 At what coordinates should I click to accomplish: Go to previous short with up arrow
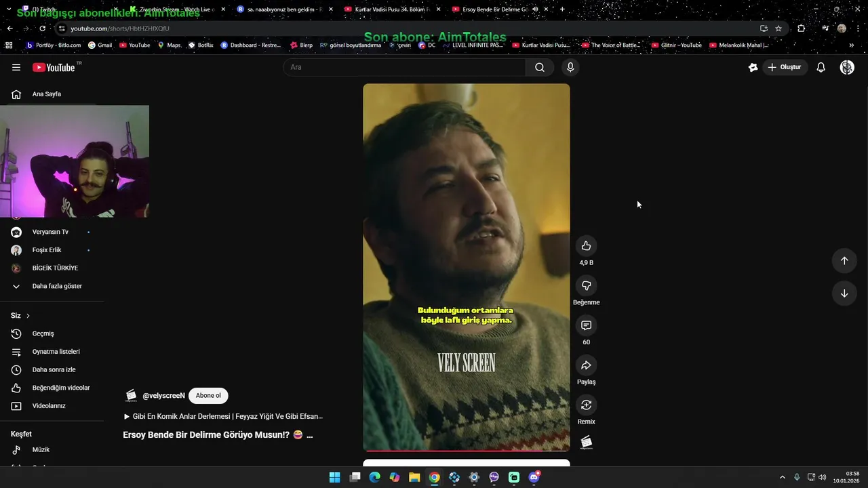[844, 261]
